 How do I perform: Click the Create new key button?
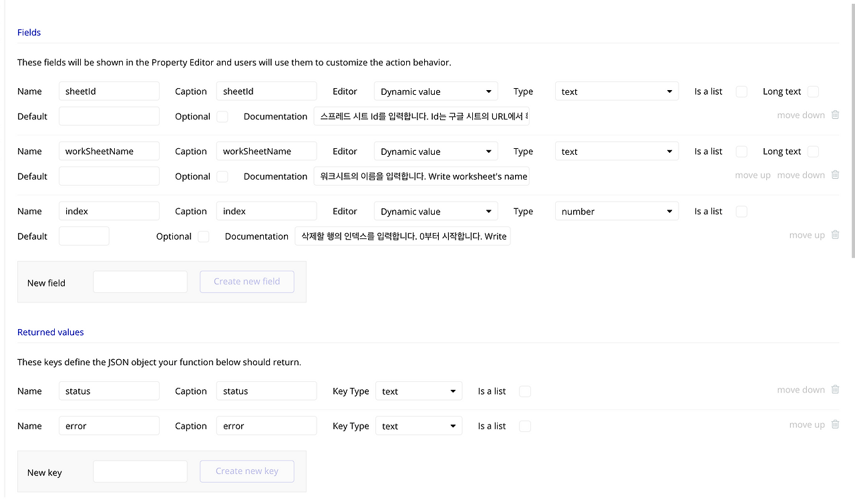point(246,471)
